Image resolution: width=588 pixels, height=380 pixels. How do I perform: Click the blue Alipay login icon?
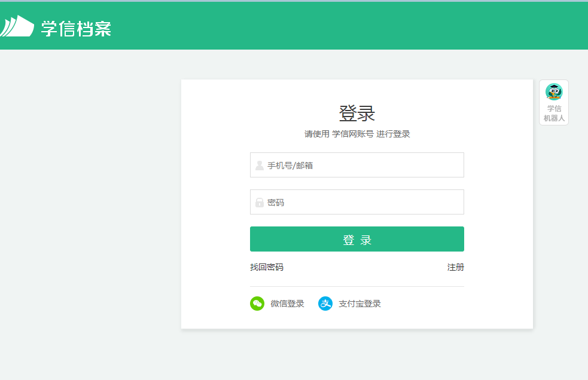(x=325, y=304)
